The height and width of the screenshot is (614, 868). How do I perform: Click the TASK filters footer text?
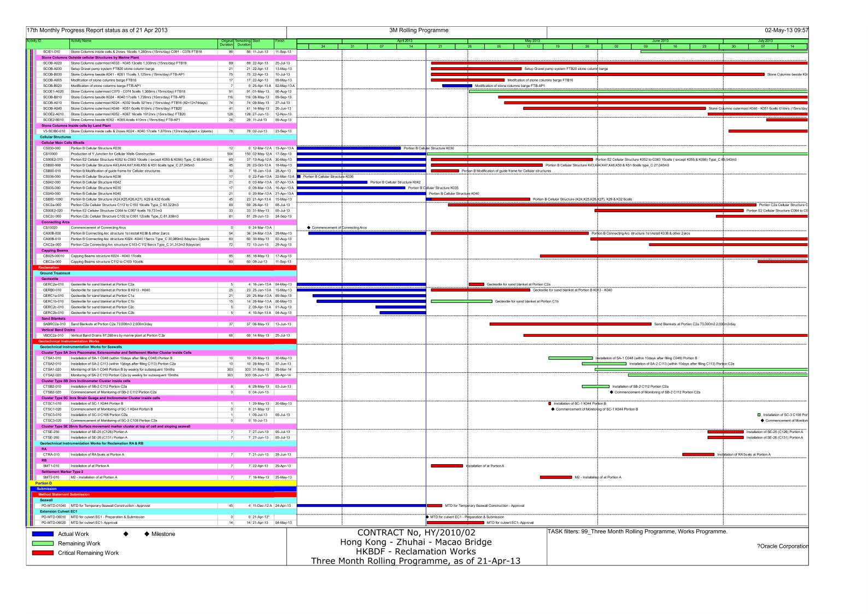(x=637, y=531)
